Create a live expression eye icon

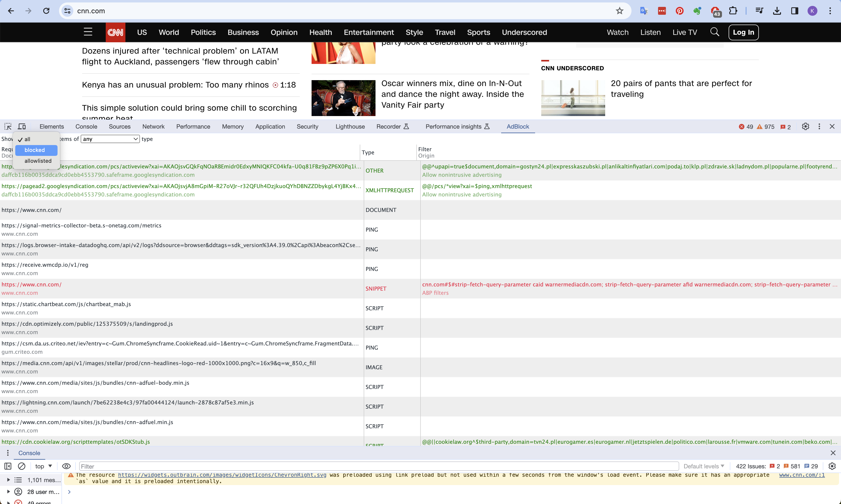pyautogui.click(x=66, y=466)
